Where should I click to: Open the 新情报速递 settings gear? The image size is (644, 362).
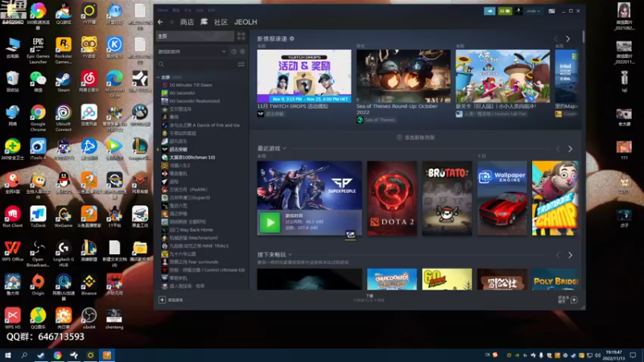(291, 39)
